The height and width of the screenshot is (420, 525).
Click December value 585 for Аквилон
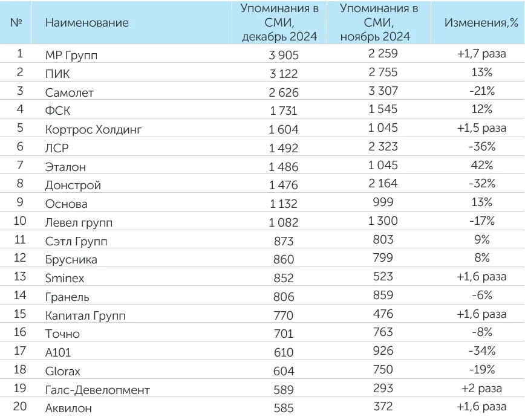(283, 409)
